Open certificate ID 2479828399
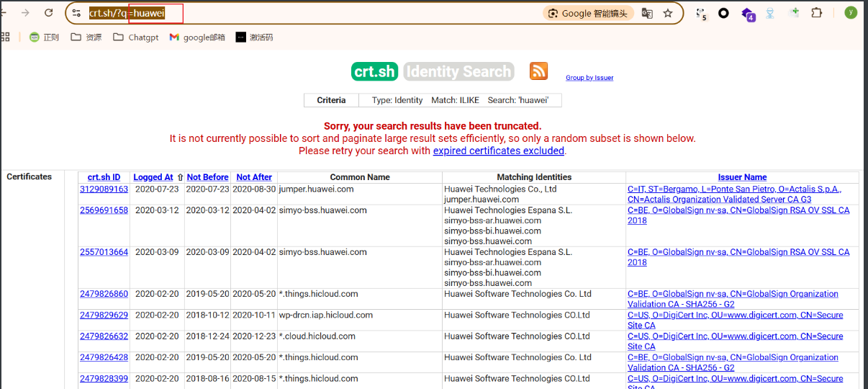 pyautogui.click(x=104, y=378)
